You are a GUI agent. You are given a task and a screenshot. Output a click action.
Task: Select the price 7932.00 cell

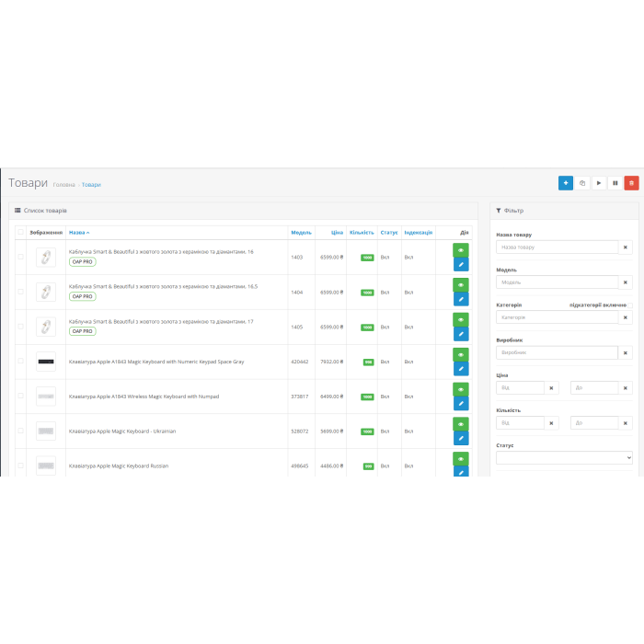point(331,362)
